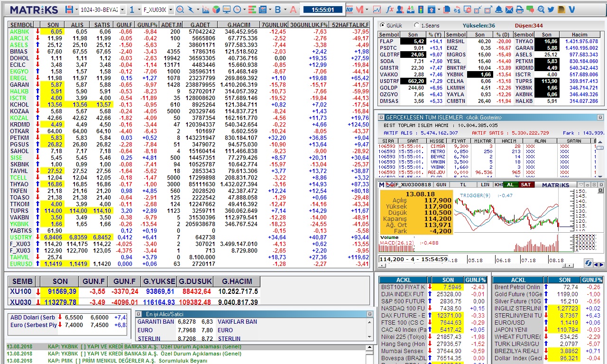Image resolution: width=607 pixels, height=364 pixels.
Task: Expand the red M icon dropdown arrow
Action: point(367,9)
